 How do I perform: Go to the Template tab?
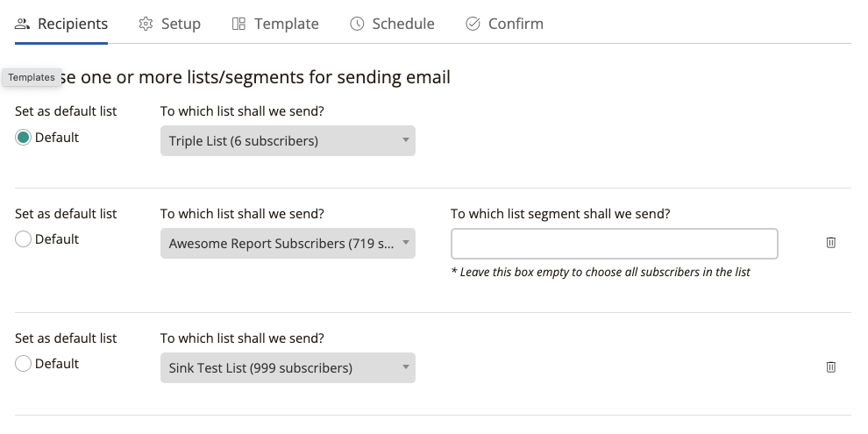pos(275,24)
